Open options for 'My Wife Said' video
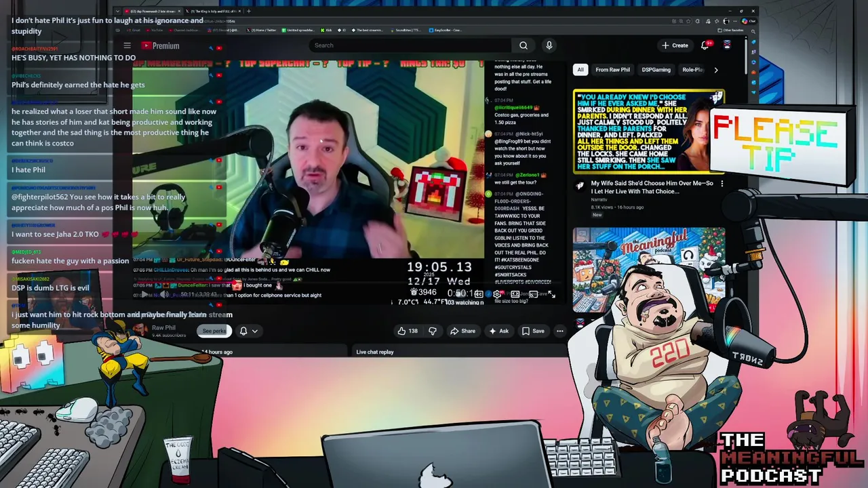Image resolution: width=868 pixels, height=488 pixels. coord(722,184)
